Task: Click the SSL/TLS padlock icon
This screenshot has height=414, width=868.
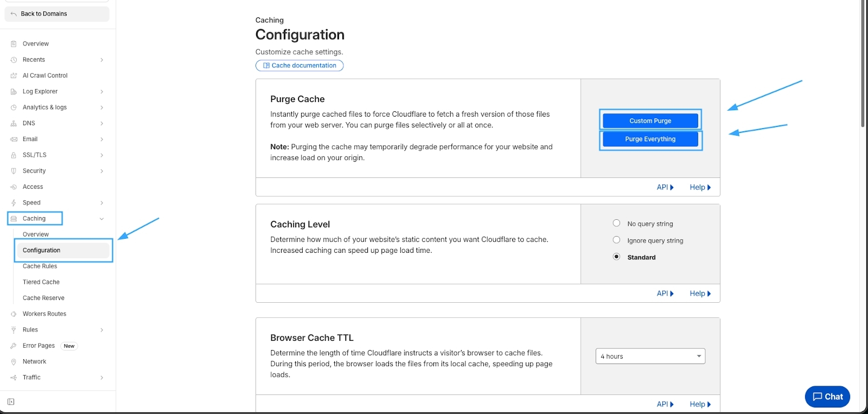Action: 14,155
